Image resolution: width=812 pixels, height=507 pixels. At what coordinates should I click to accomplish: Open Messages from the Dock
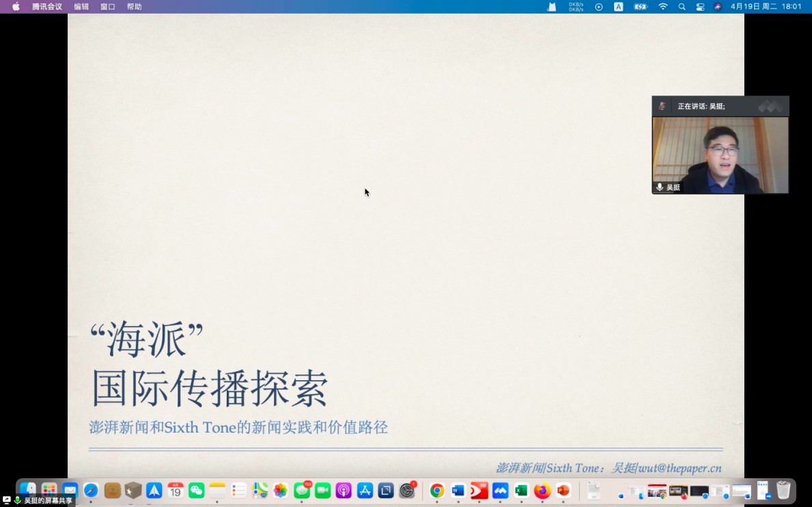pos(302,491)
